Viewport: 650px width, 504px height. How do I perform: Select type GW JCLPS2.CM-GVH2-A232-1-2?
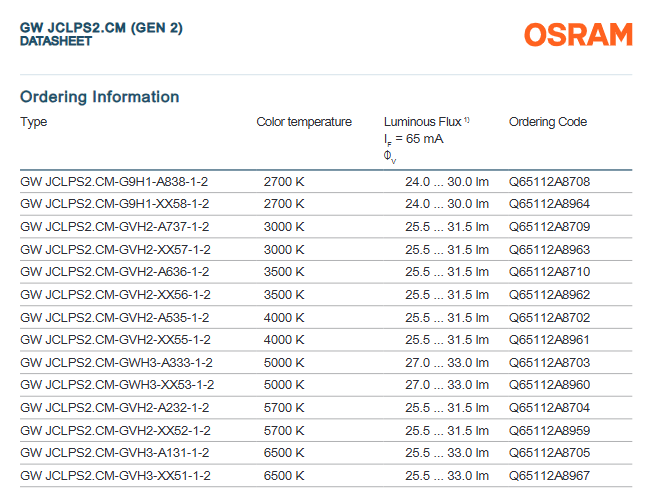[114, 408]
